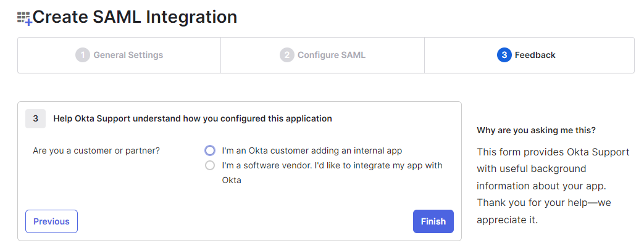Switch to the Configure SAML step tab
Screen dimensions: 644x251
(322, 55)
